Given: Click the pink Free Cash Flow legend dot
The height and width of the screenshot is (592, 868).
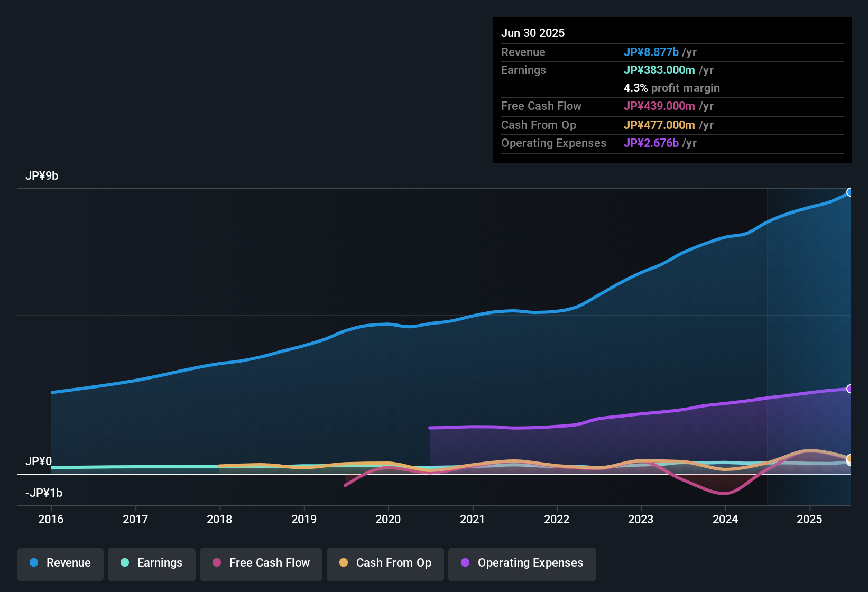Looking at the screenshot, I should [216, 563].
